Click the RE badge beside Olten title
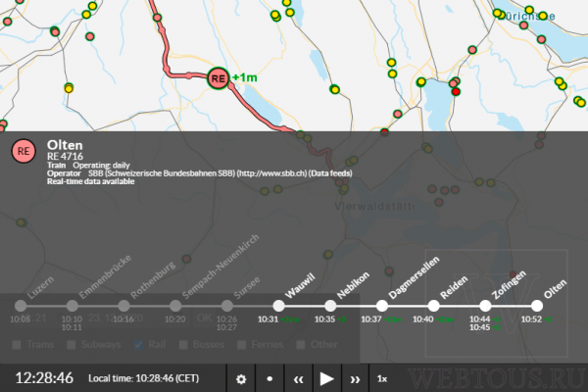This screenshot has height=392, width=588. (24, 151)
